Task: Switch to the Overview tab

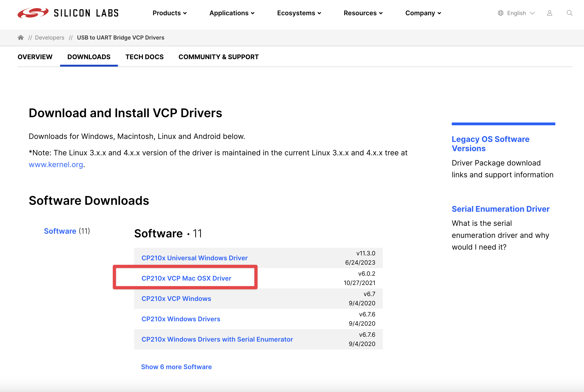Action: coord(35,57)
